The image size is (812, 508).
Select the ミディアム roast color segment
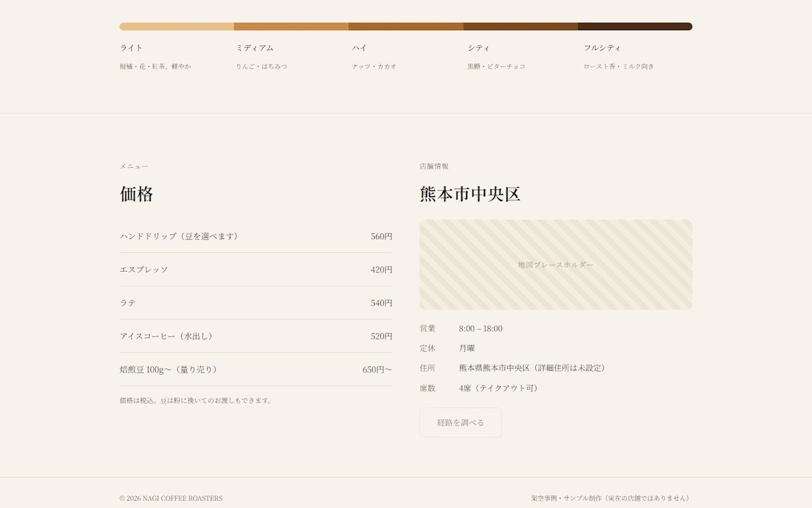coord(292,27)
